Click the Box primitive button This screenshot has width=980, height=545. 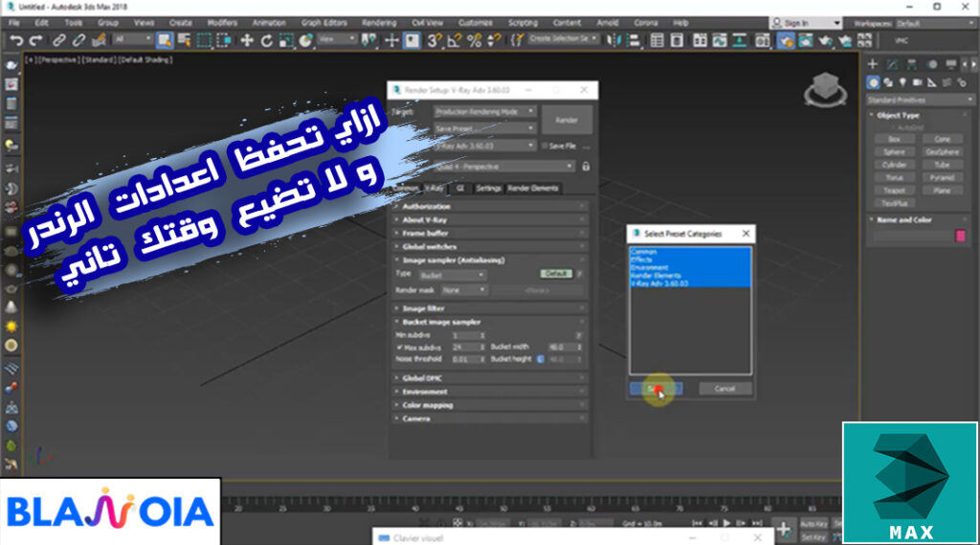click(894, 139)
